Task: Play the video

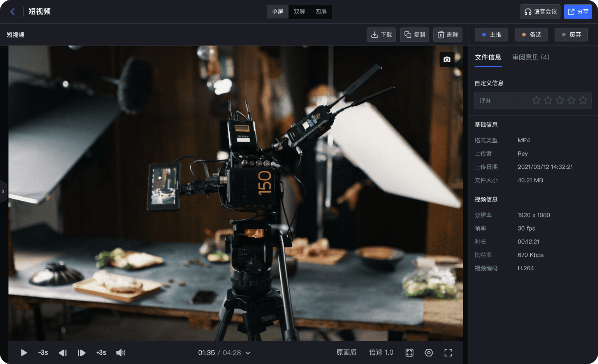Action: pos(24,353)
